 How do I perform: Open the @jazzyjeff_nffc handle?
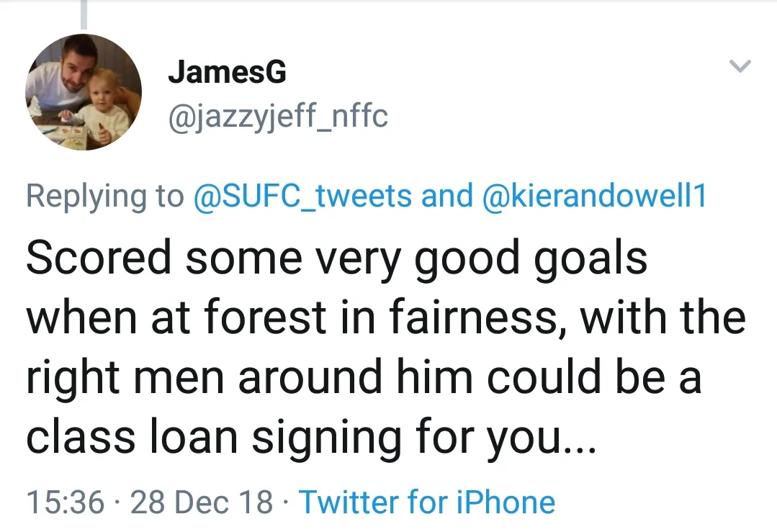(x=277, y=114)
